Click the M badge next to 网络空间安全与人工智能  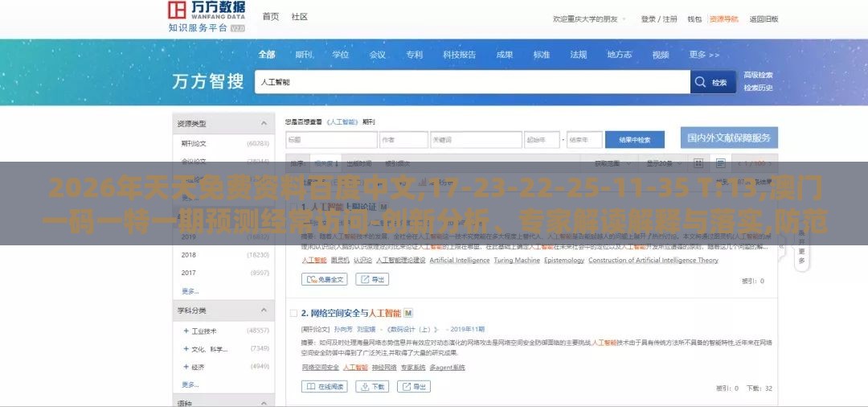tap(408, 313)
